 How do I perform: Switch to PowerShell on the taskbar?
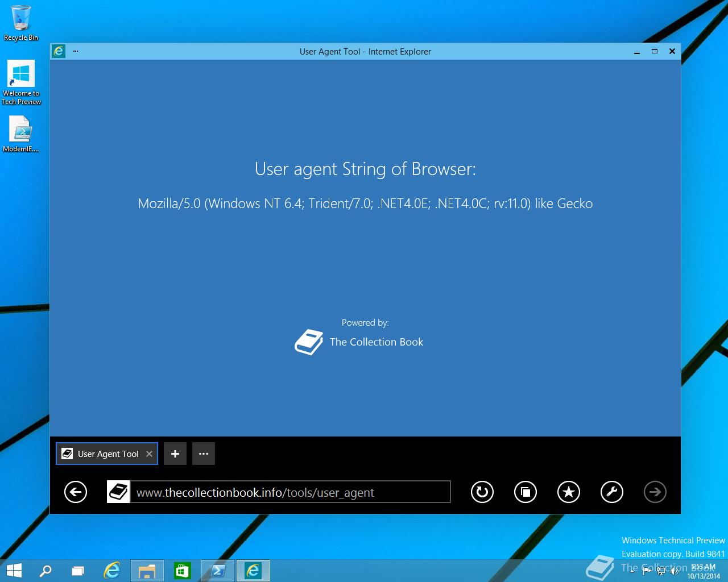(218, 571)
